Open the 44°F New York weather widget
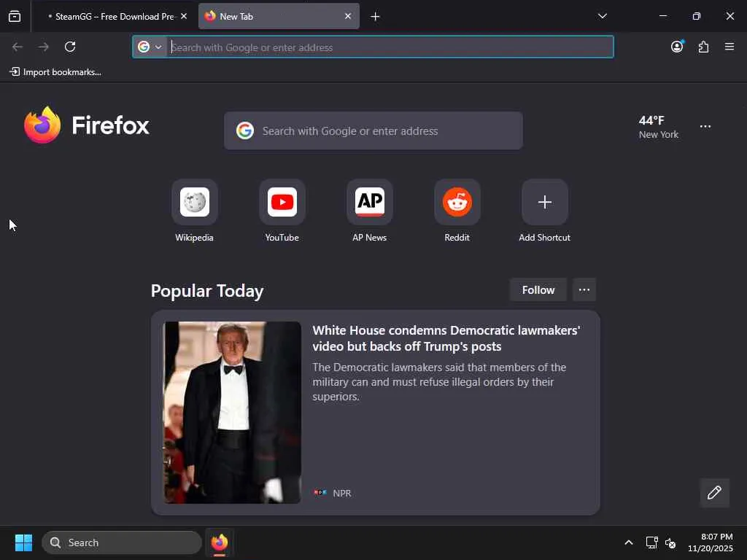Image resolution: width=747 pixels, height=560 pixels. [x=659, y=127]
